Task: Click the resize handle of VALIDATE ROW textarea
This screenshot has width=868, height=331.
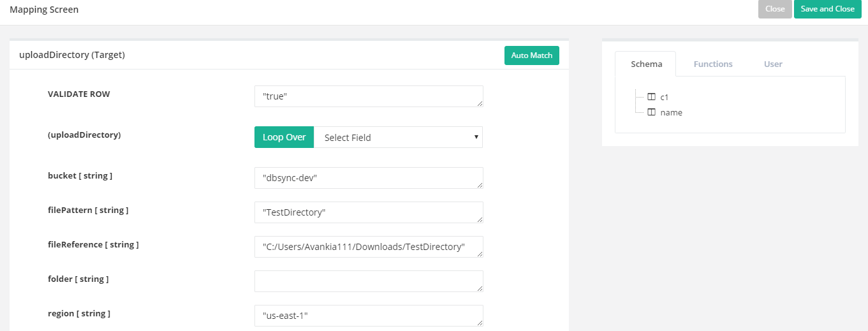Action: [480, 103]
